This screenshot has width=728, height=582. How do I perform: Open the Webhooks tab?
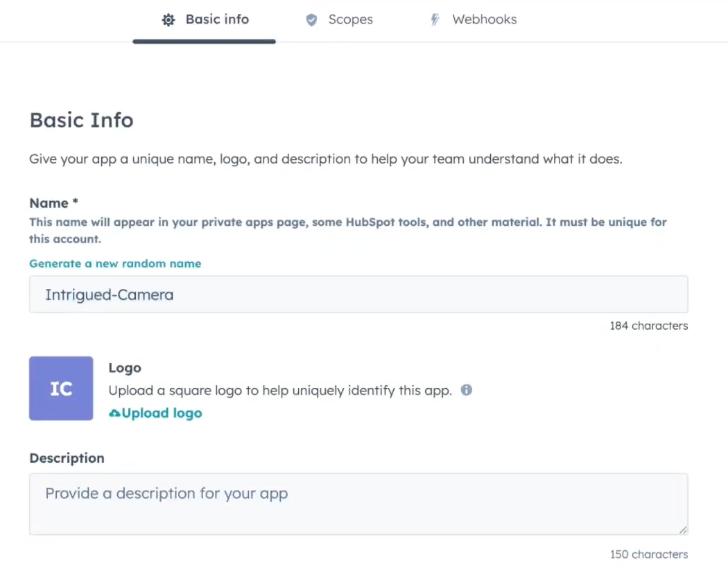pos(484,20)
